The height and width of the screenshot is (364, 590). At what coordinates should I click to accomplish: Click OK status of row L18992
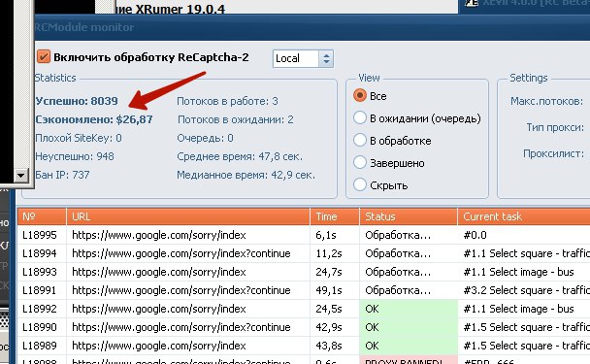pyautogui.click(x=409, y=309)
